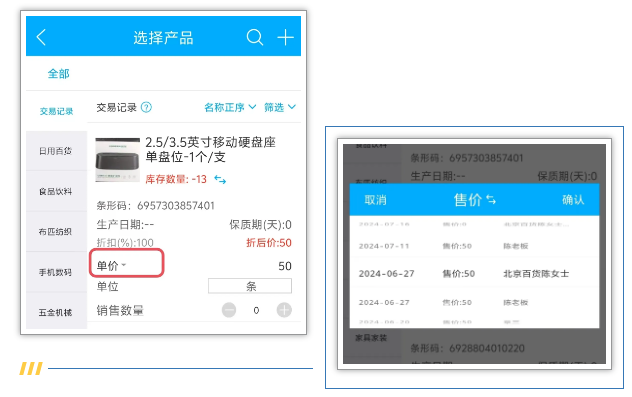This screenshot has width=632, height=397.
Task: Add a new product with plus icon
Action: [x=285, y=37]
